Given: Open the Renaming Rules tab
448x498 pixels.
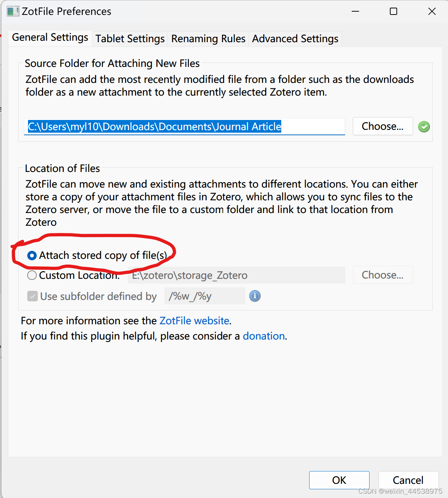Looking at the screenshot, I should coord(208,39).
